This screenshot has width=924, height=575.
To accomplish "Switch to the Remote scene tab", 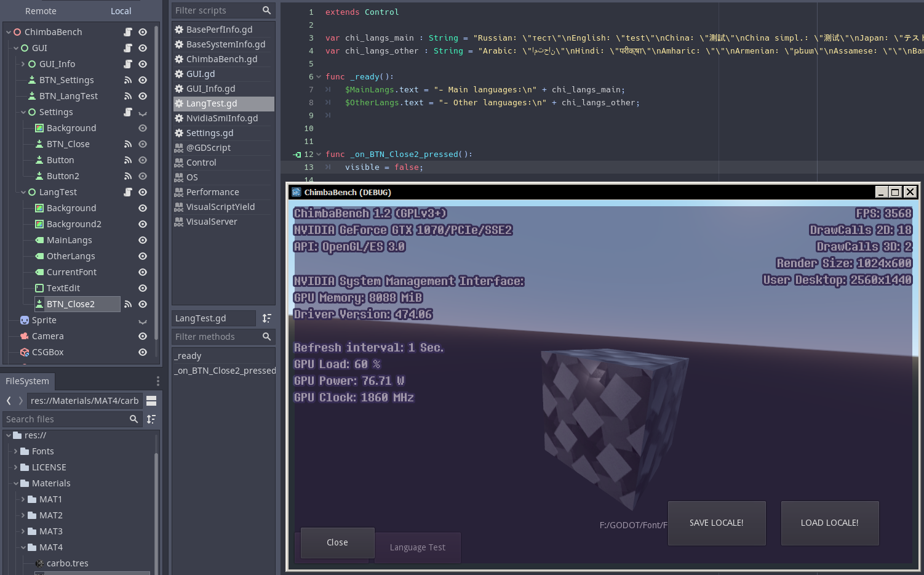I will point(41,11).
